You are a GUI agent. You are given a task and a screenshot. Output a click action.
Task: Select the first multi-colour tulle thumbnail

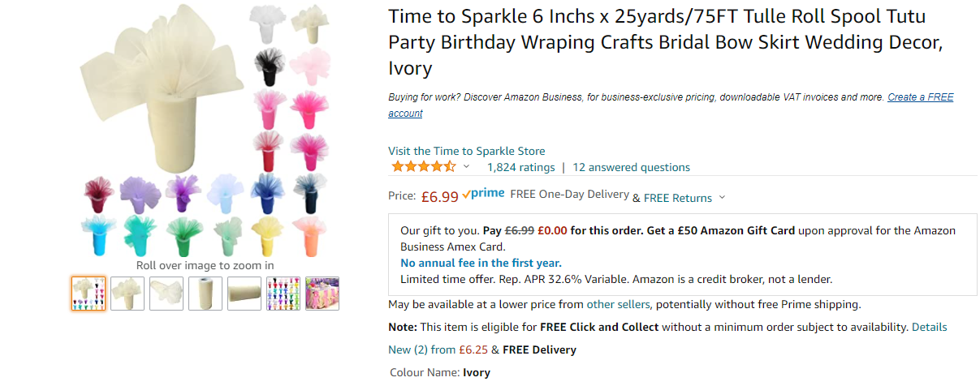click(89, 294)
